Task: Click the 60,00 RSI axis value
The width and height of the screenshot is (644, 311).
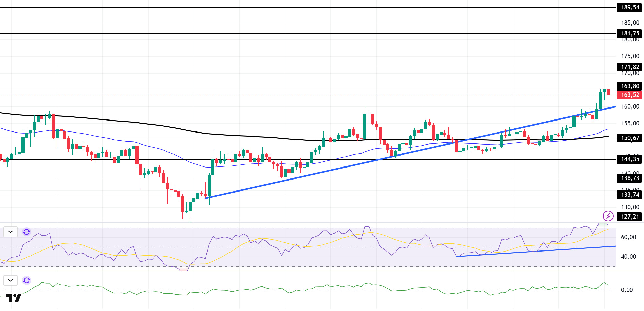Action: coord(628,237)
